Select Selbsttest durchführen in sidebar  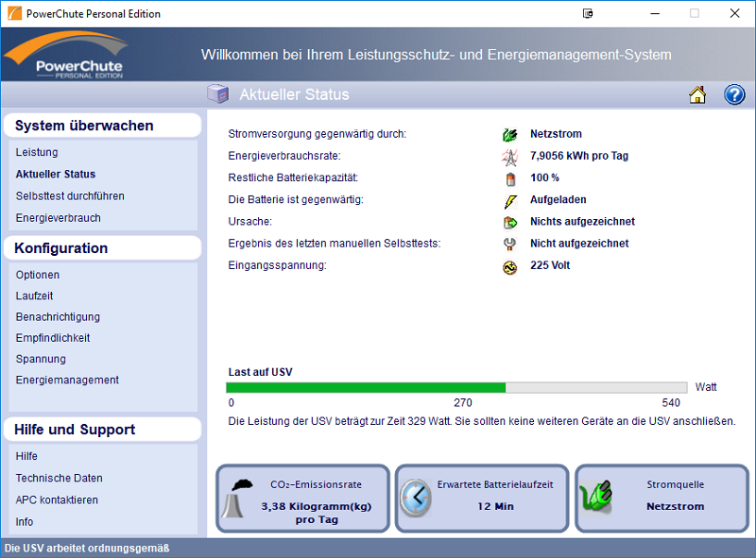70,196
